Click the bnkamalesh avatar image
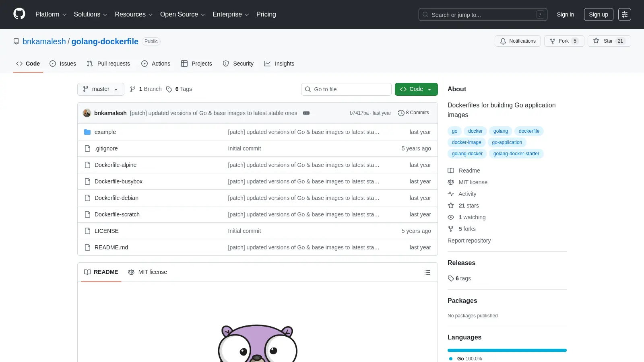 [x=87, y=113]
